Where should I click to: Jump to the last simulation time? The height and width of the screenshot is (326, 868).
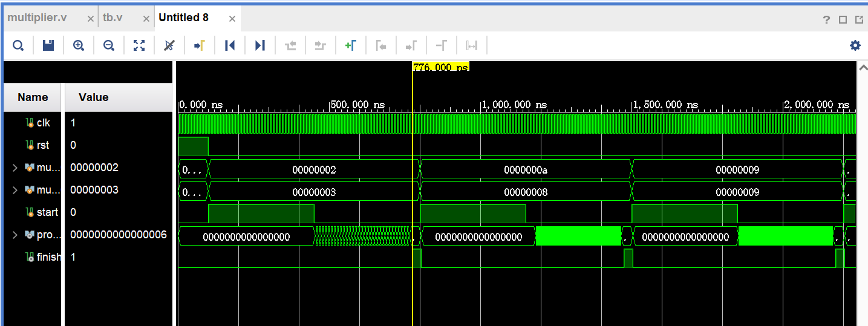(260, 45)
